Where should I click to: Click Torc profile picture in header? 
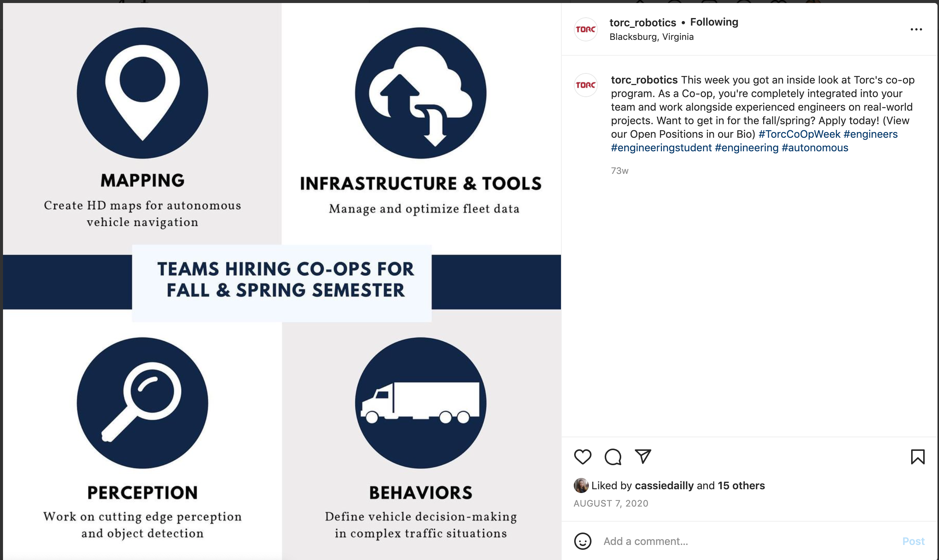585,29
